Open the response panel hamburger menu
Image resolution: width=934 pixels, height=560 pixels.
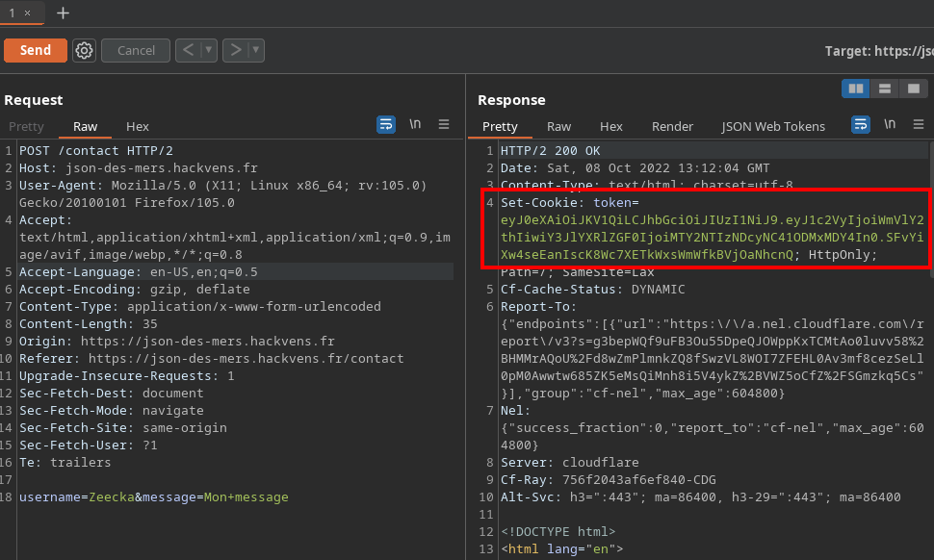pos(918,124)
